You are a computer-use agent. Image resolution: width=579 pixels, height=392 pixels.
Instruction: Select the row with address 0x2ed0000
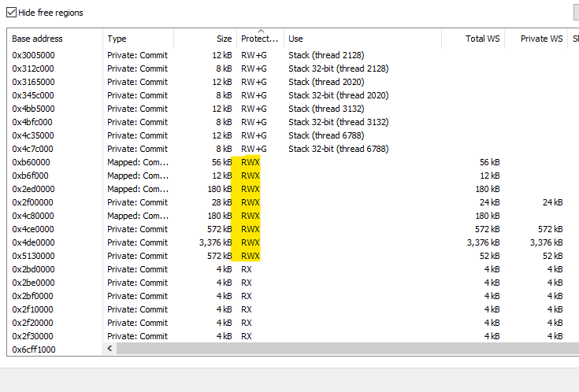pyautogui.click(x=293, y=189)
